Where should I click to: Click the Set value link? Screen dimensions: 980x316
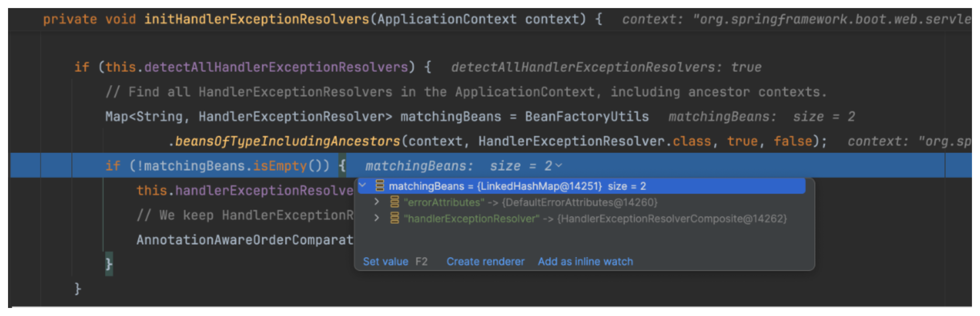[x=385, y=262]
